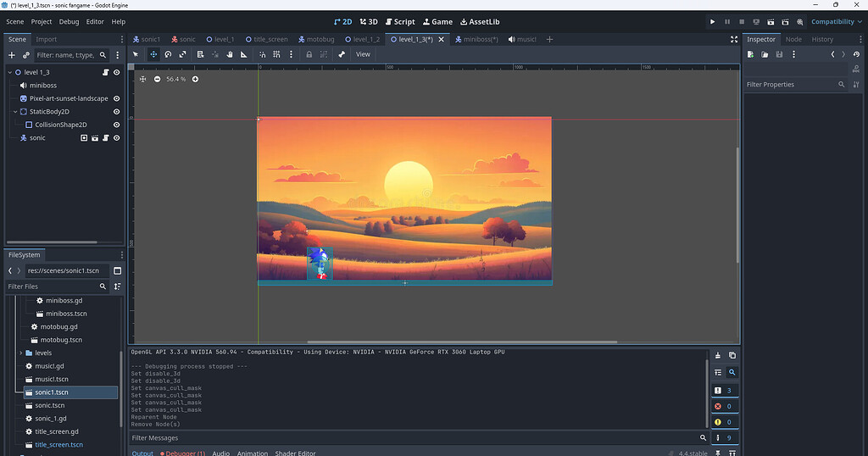
Task: Add a new node with plus icon
Action: (12, 55)
